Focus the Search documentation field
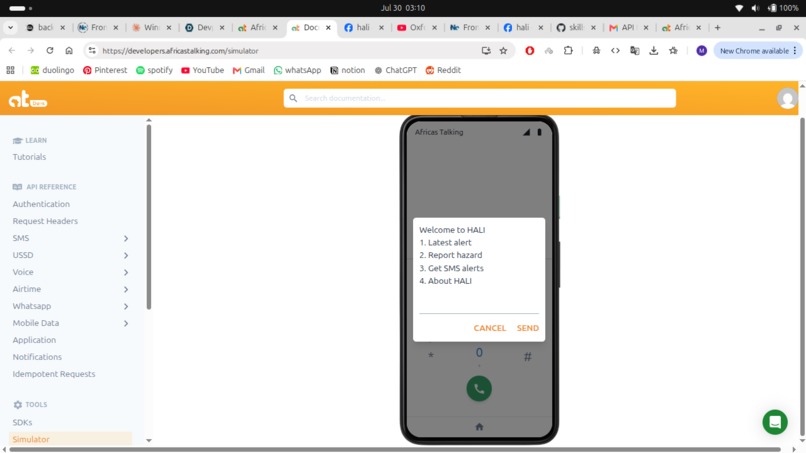 [x=479, y=98]
